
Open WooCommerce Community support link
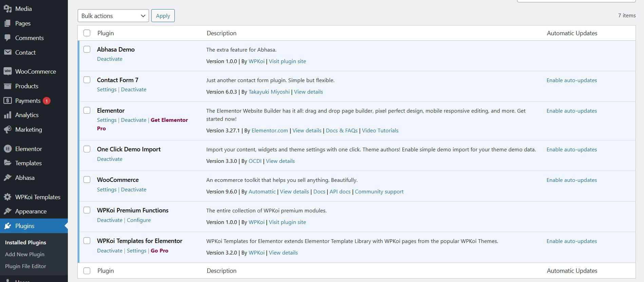379,191
